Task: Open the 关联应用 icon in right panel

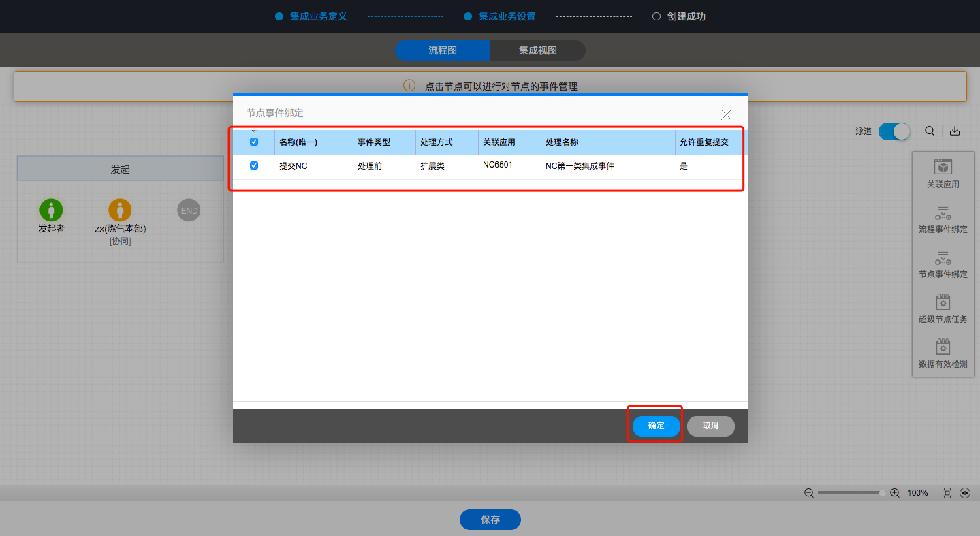Action: [x=943, y=168]
